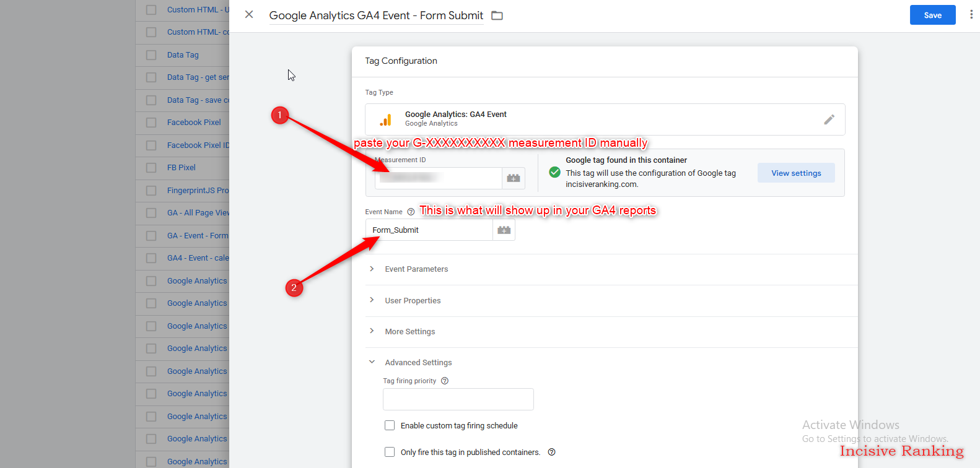Click the Measurement ID input field
Image resolution: width=980 pixels, height=468 pixels.
point(438,178)
